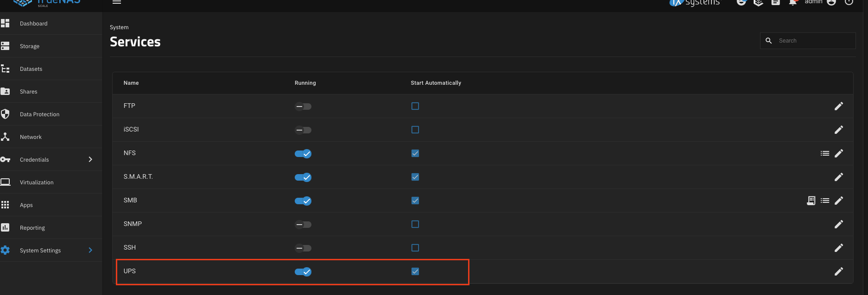This screenshot has height=295, width=868.
Task: Turn on the FTP running toggle
Action: tap(303, 107)
